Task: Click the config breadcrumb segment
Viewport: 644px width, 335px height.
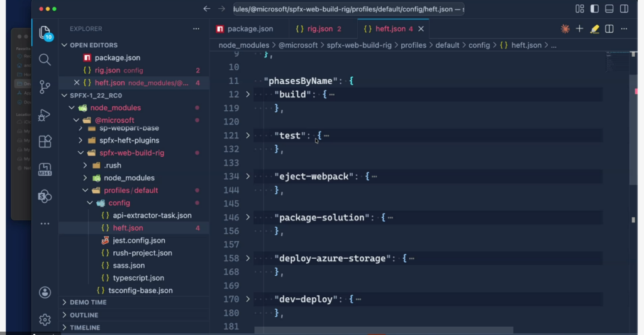Action: [479, 45]
